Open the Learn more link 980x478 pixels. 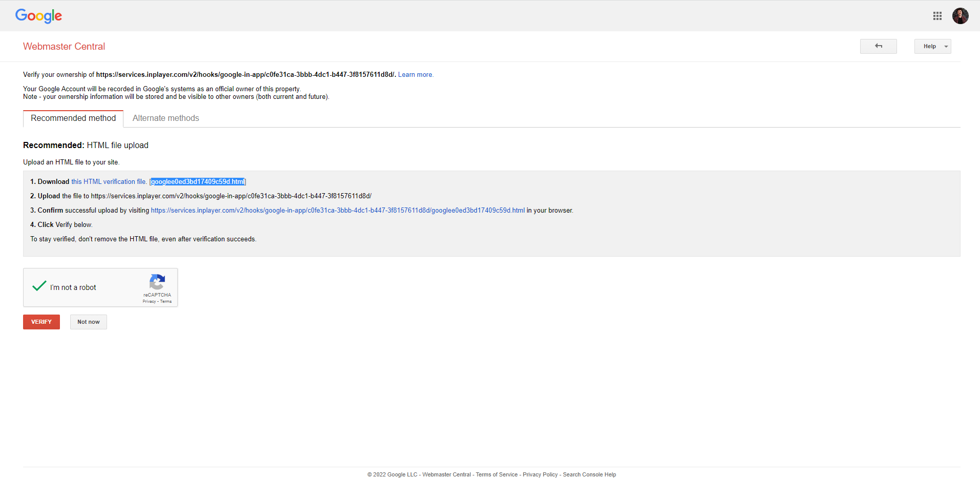click(415, 75)
